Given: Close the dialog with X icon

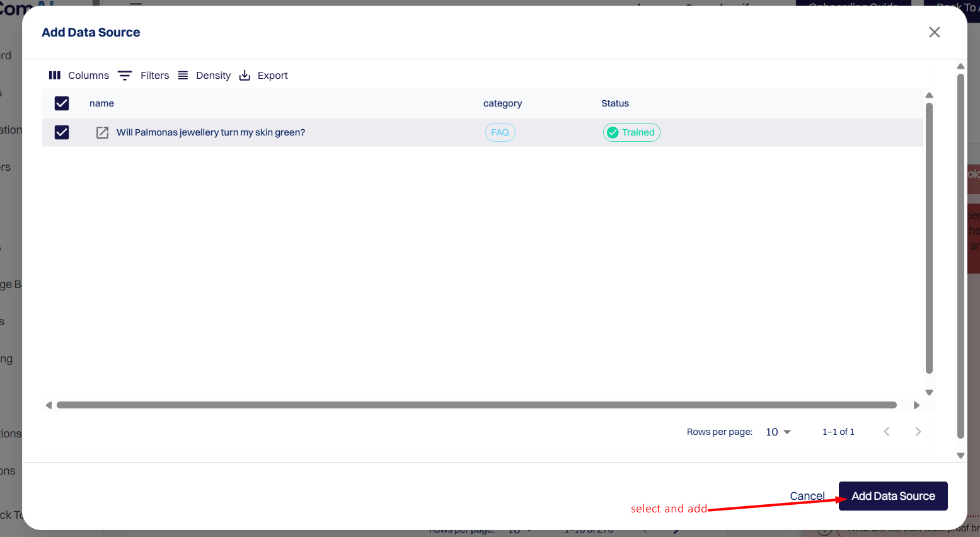Looking at the screenshot, I should pos(935,32).
